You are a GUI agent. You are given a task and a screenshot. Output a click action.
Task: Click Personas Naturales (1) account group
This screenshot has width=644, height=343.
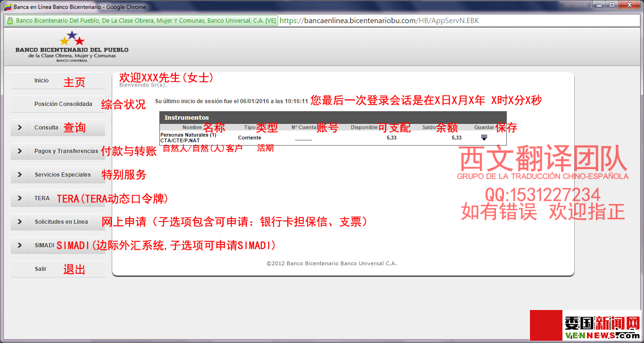point(188,135)
